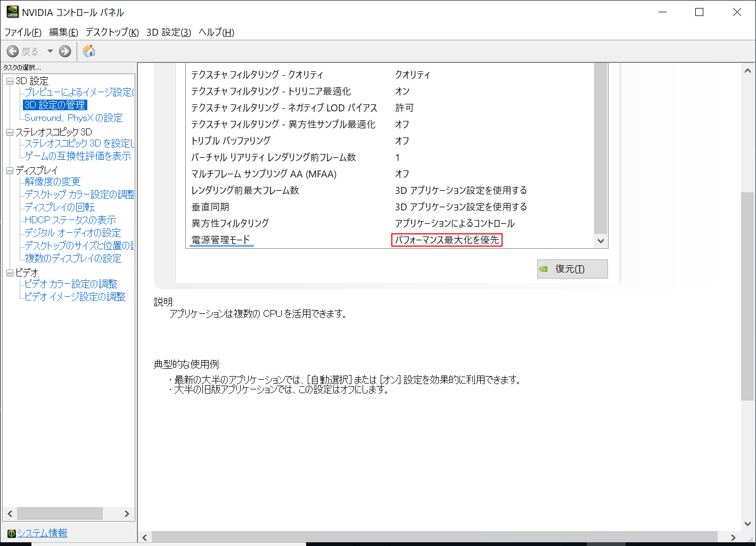Open the ファイル(F) menu
The width and height of the screenshot is (756, 546).
23,32
